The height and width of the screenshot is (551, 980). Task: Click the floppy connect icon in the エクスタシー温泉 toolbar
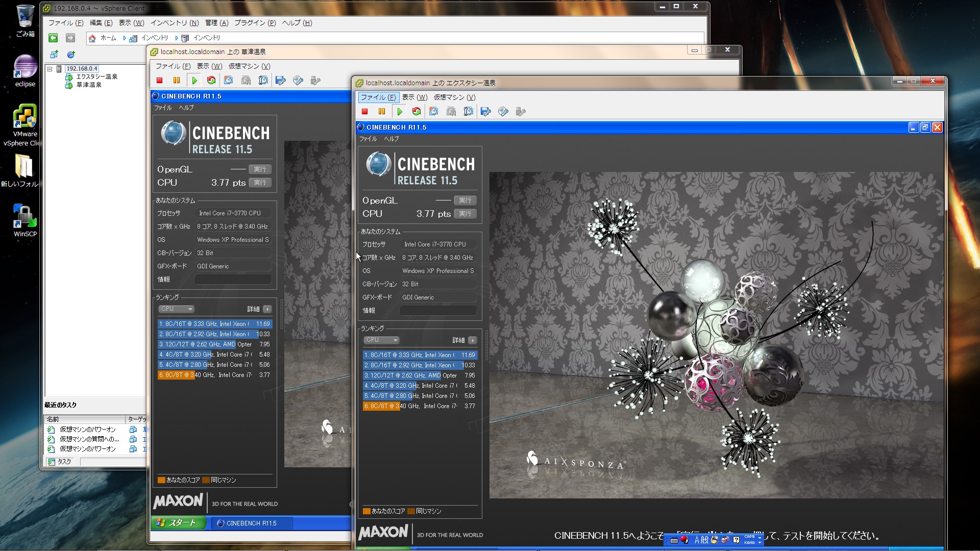486,112
